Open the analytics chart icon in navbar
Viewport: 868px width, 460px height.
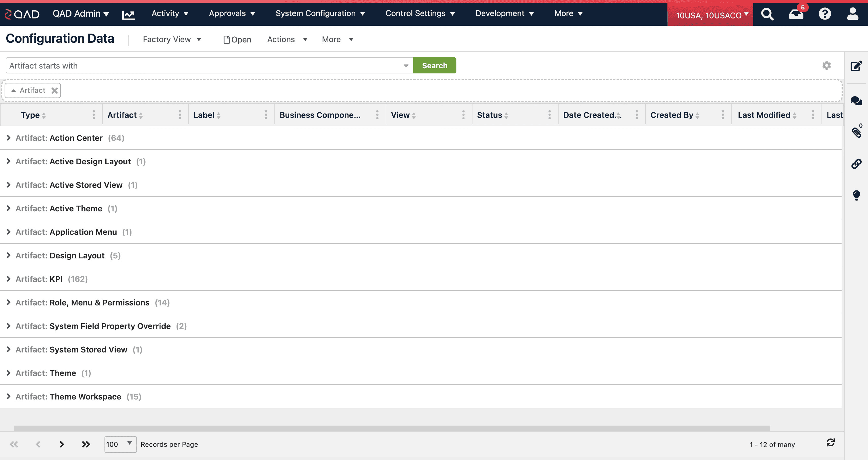(128, 14)
